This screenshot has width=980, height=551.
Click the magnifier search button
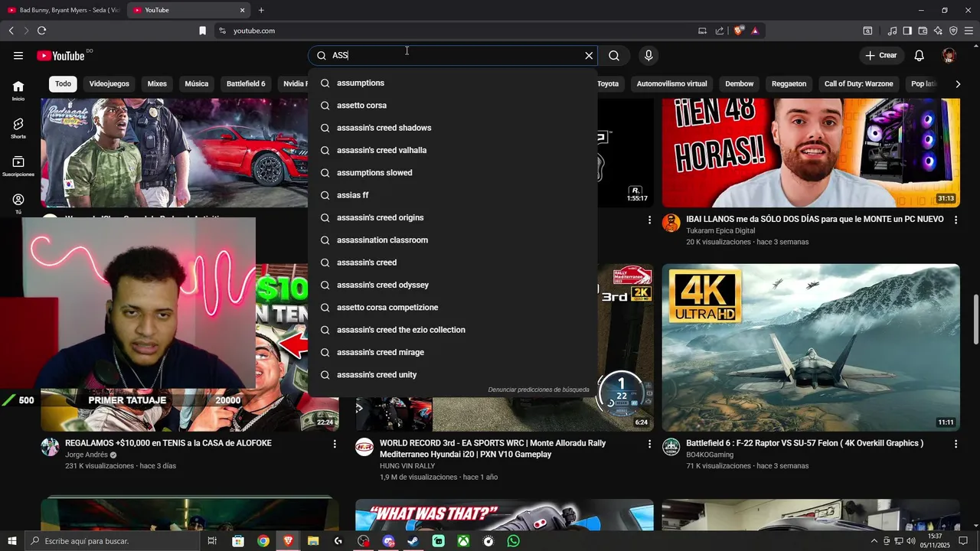[614, 55]
